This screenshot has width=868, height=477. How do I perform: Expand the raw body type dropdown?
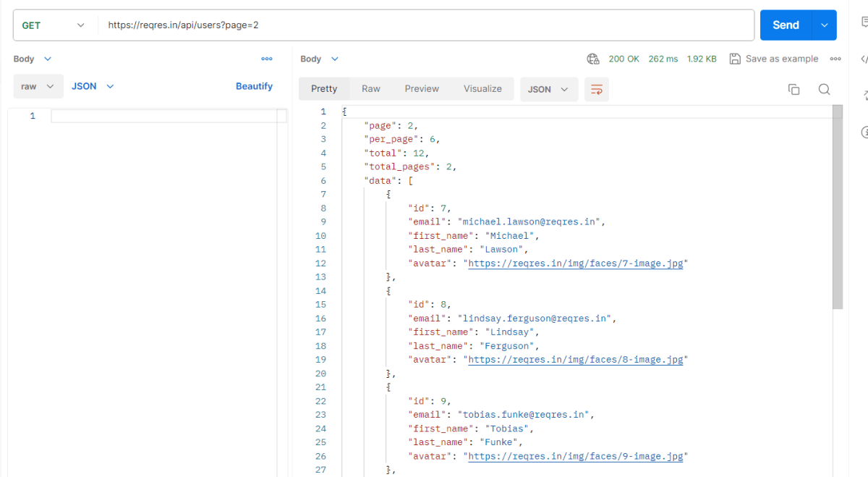38,86
